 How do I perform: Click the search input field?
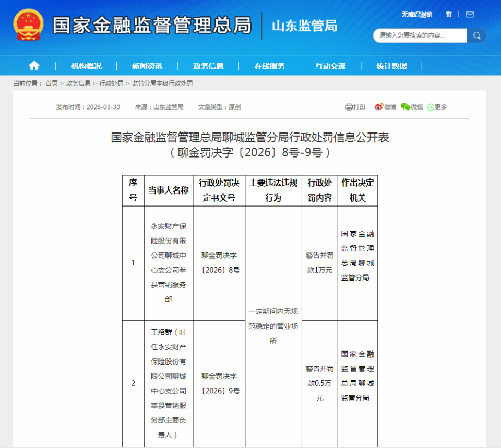(x=417, y=35)
